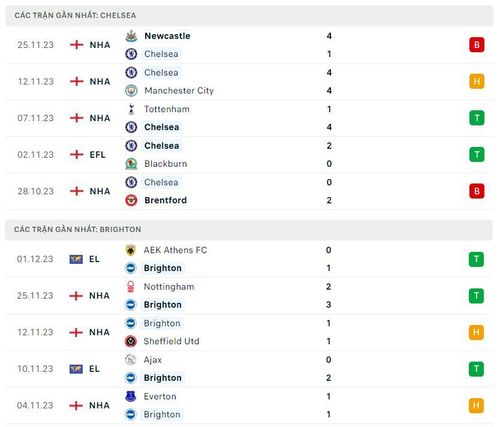
Task: Click the Blackburn Rovers crest icon
Action: pyautogui.click(x=131, y=164)
